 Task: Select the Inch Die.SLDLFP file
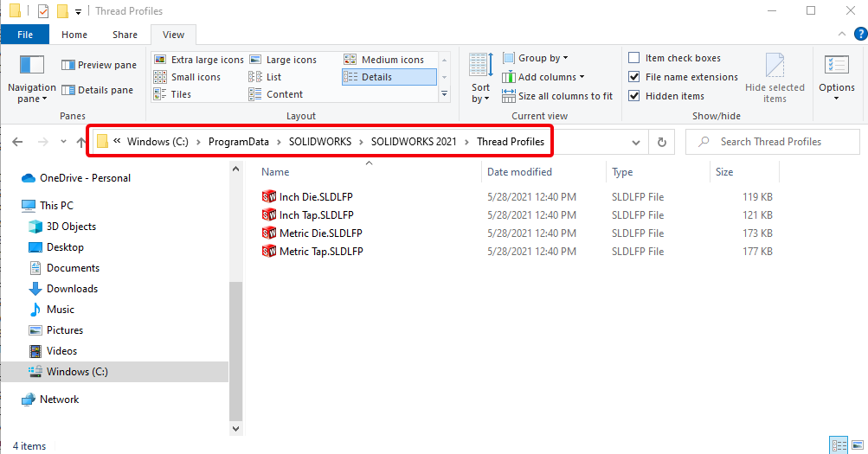coord(307,197)
